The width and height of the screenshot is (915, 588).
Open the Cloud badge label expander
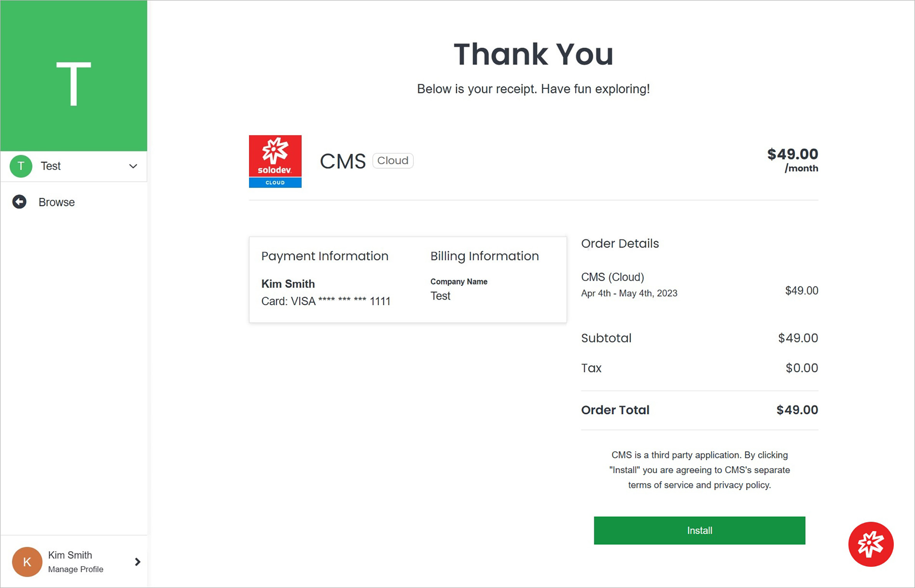(394, 160)
